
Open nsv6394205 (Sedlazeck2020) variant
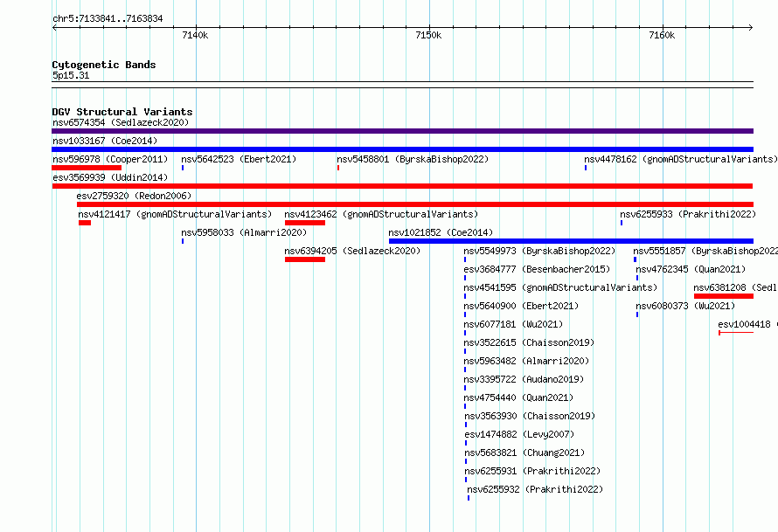pyautogui.click(x=352, y=251)
